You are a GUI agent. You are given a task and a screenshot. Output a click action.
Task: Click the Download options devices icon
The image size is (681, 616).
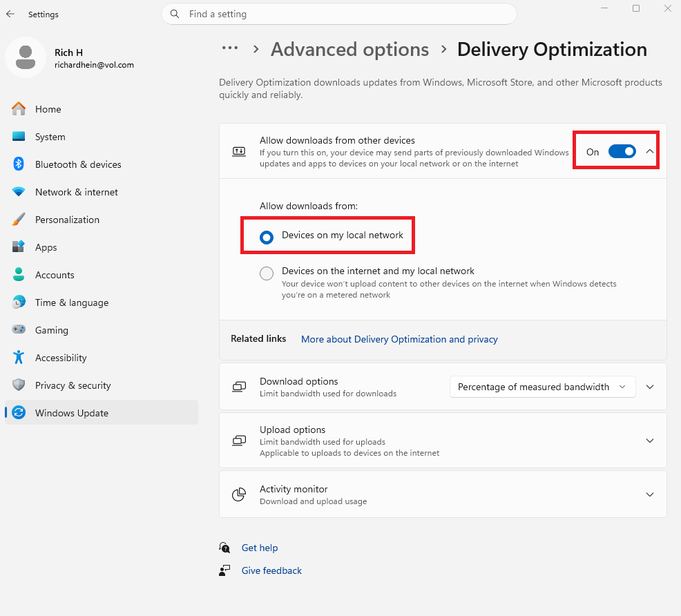[x=239, y=387]
